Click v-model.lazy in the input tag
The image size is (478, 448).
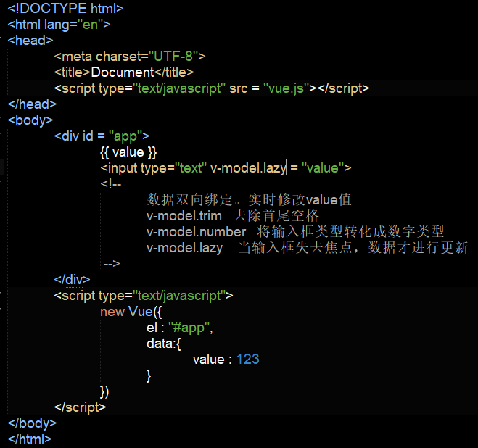[x=249, y=168]
